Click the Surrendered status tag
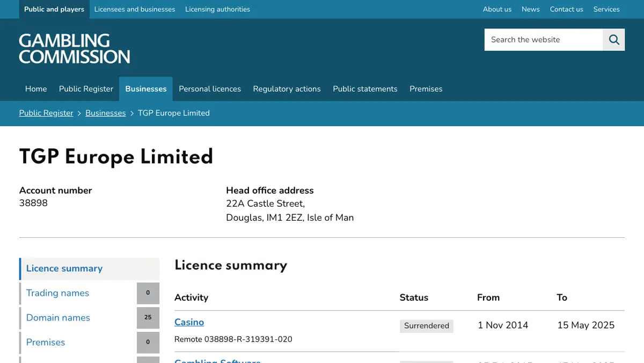This screenshot has width=644, height=363. click(x=427, y=326)
